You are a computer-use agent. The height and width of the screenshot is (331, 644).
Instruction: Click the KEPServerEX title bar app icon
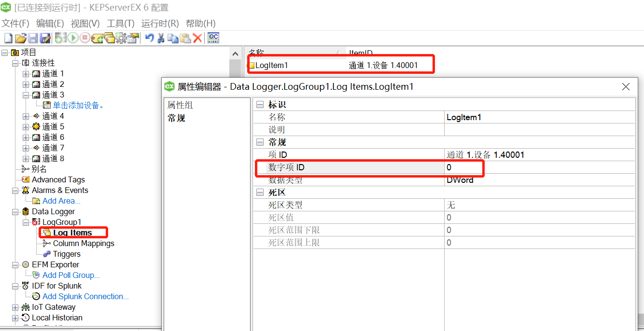[6, 7]
